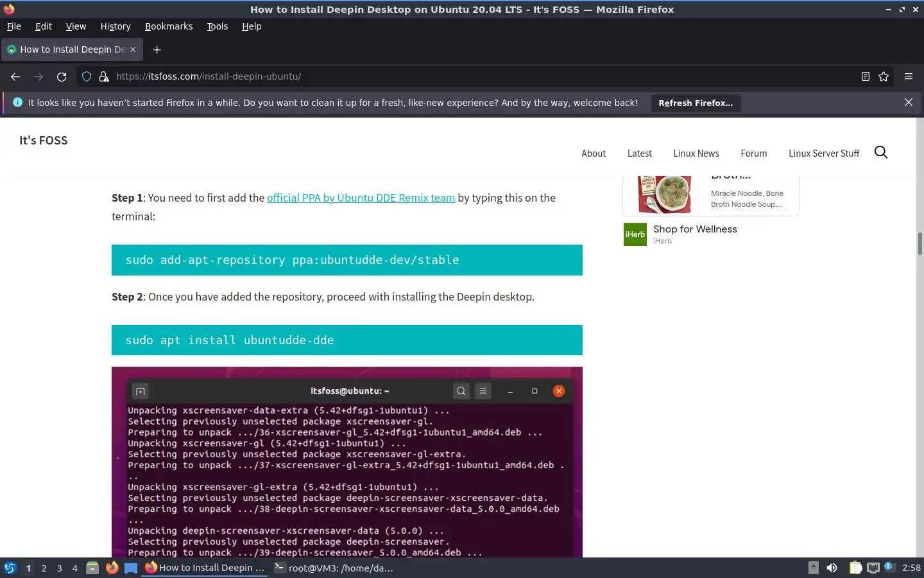Go to the About page link
924x578 pixels.
[594, 153]
